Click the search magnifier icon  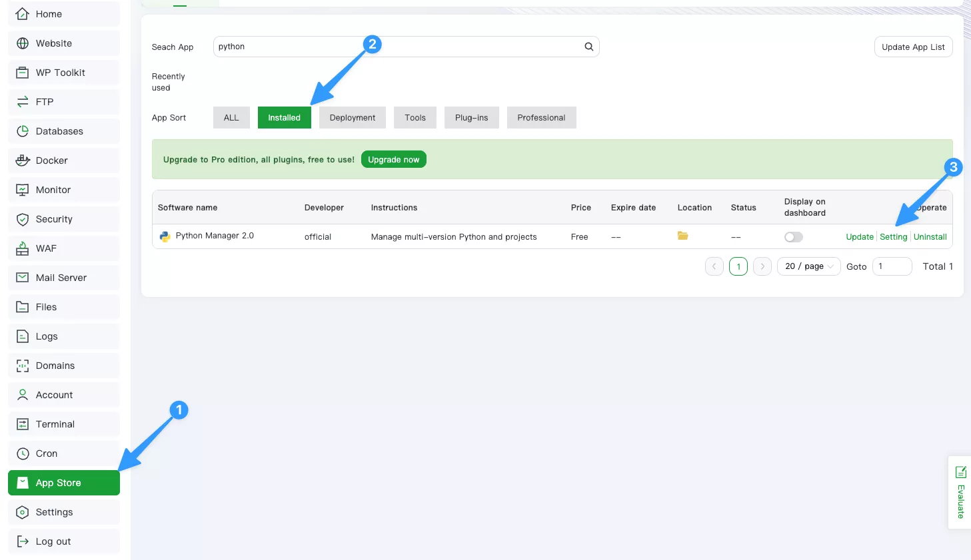[588, 47]
